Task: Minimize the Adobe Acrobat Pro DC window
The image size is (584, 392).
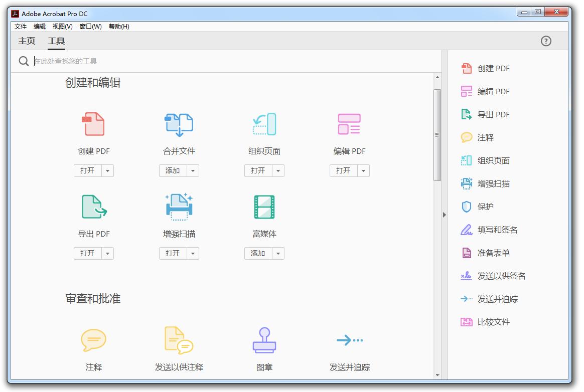Action: coord(524,12)
